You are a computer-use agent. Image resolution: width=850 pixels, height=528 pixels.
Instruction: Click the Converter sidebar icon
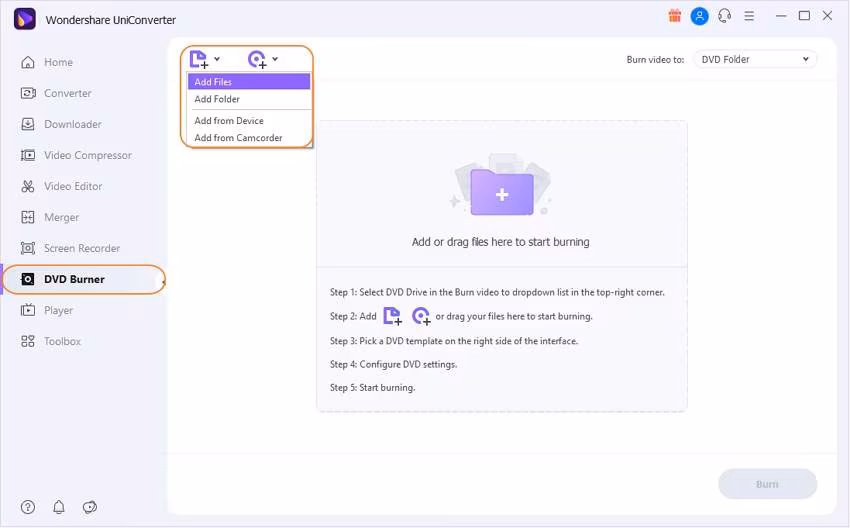click(28, 93)
